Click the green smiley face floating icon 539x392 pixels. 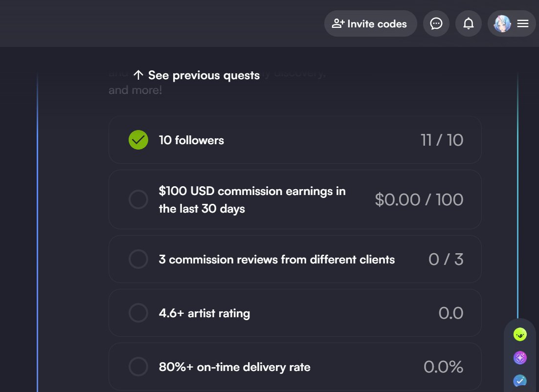tap(520, 334)
